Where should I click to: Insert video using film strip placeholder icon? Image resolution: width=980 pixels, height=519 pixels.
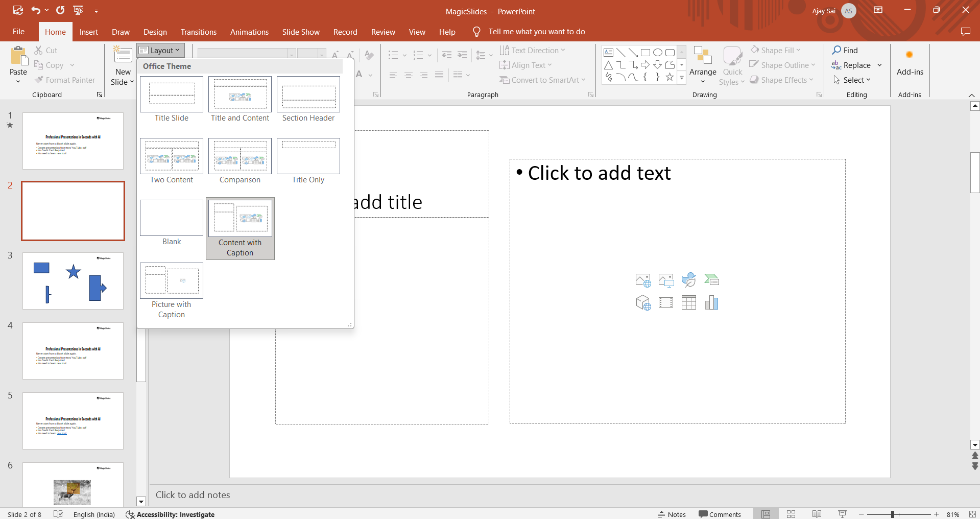click(666, 303)
